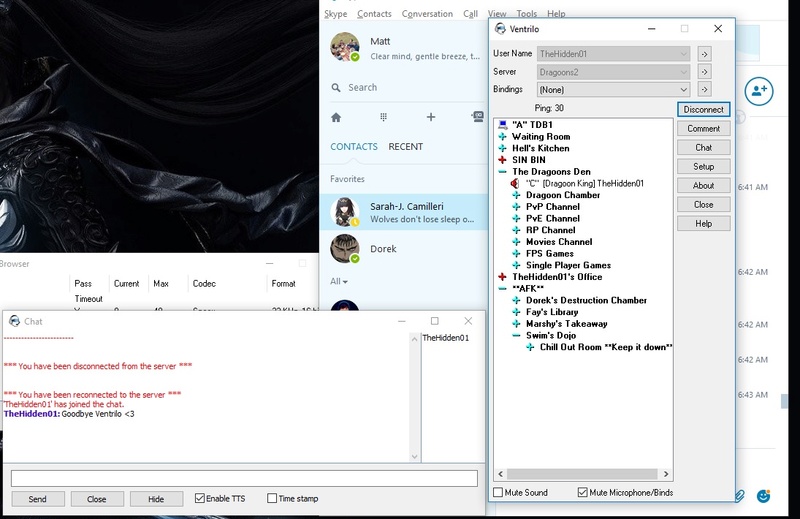Click the Skype search magnifier icon
Viewport: 800px width, 519px height.
point(336,88)
